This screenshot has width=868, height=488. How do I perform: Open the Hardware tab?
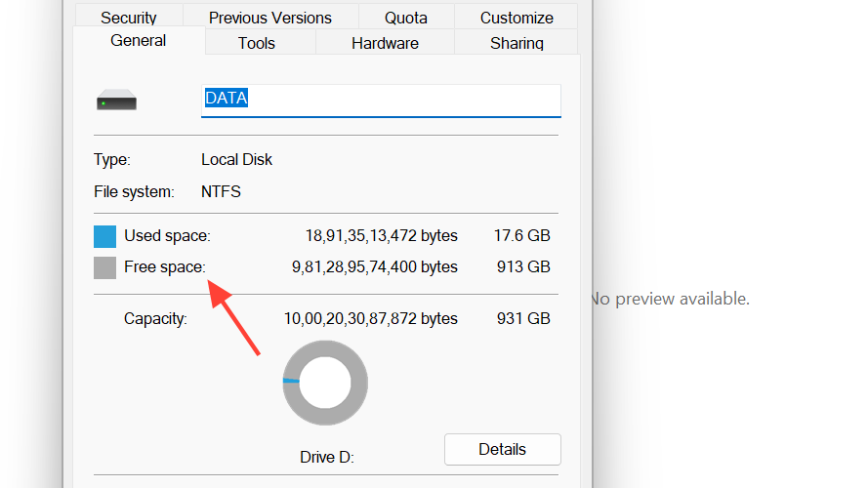385,43
